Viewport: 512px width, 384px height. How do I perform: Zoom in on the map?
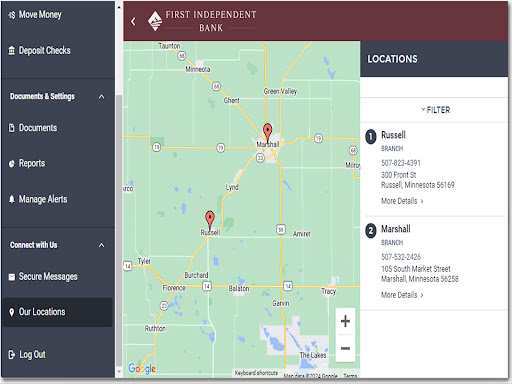click(345, 321)
